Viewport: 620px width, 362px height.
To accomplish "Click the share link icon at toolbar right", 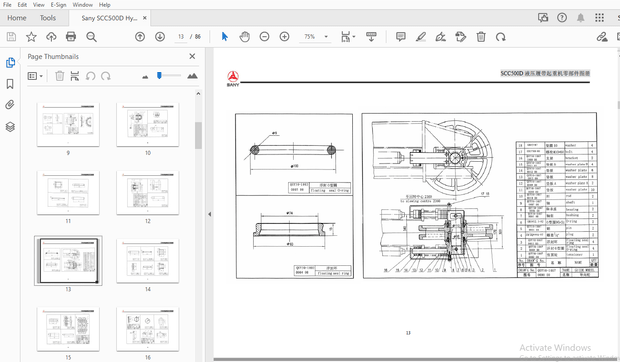I will pyautogui.click(x=602, y=37).
